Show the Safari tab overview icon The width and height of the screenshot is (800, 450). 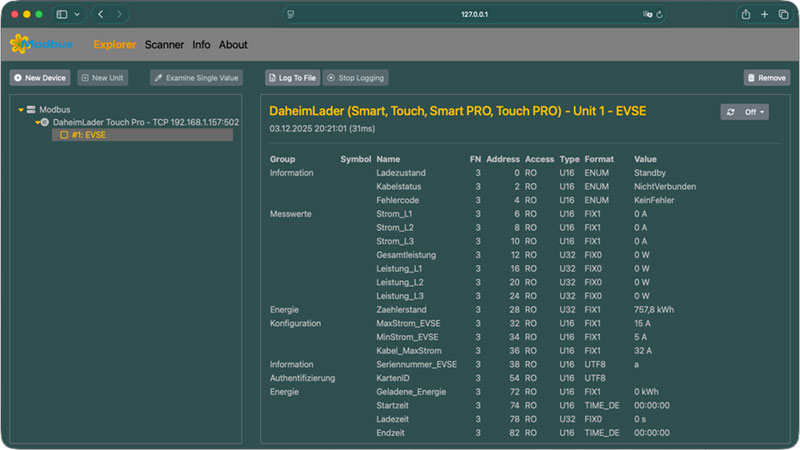[782, 14]
